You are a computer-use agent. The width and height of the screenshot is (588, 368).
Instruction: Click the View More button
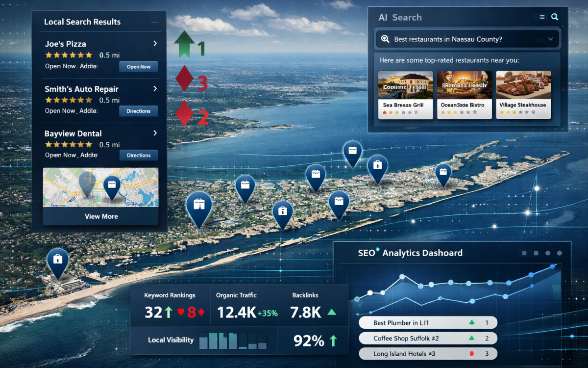click(101, 216)
